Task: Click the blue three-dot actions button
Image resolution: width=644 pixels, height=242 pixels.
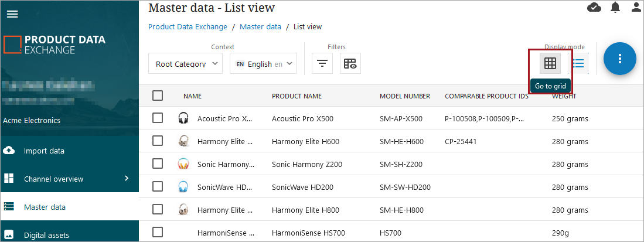Action: [x=619, y=59]
